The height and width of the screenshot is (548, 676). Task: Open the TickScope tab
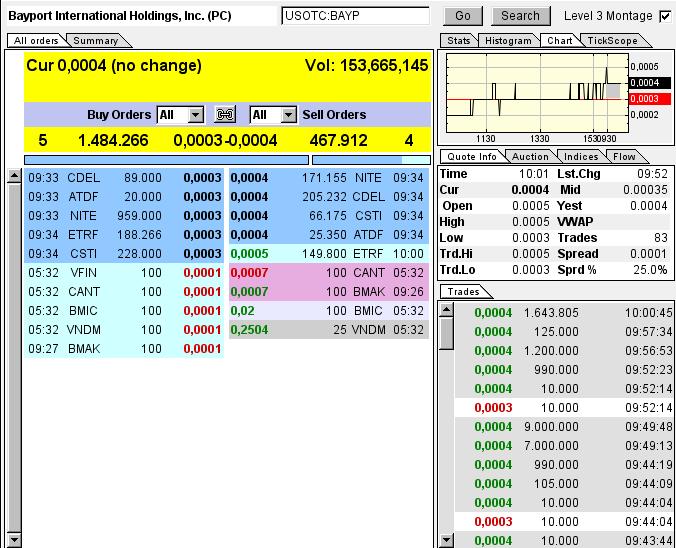pyautogui.click(x=612, y=41)
